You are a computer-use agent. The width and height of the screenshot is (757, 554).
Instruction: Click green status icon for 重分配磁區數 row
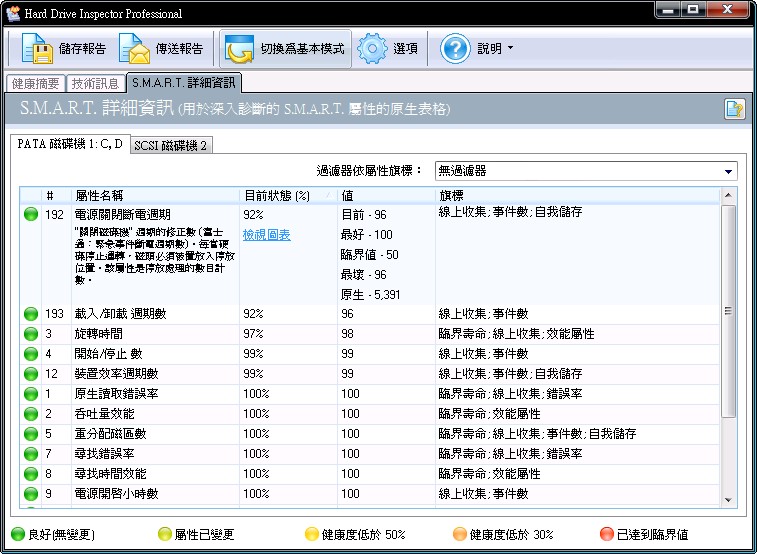pos(31,434)
